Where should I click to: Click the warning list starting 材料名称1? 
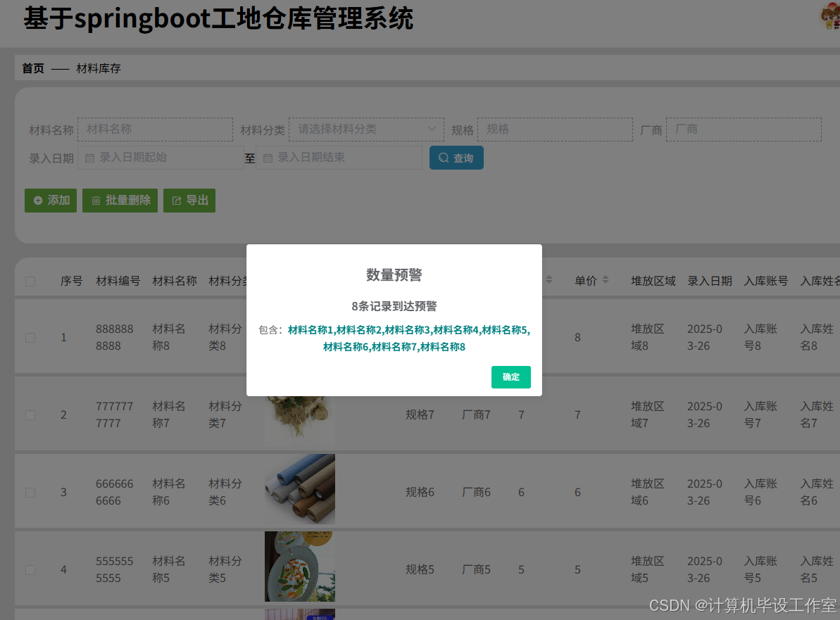click(x=409, y=339)
